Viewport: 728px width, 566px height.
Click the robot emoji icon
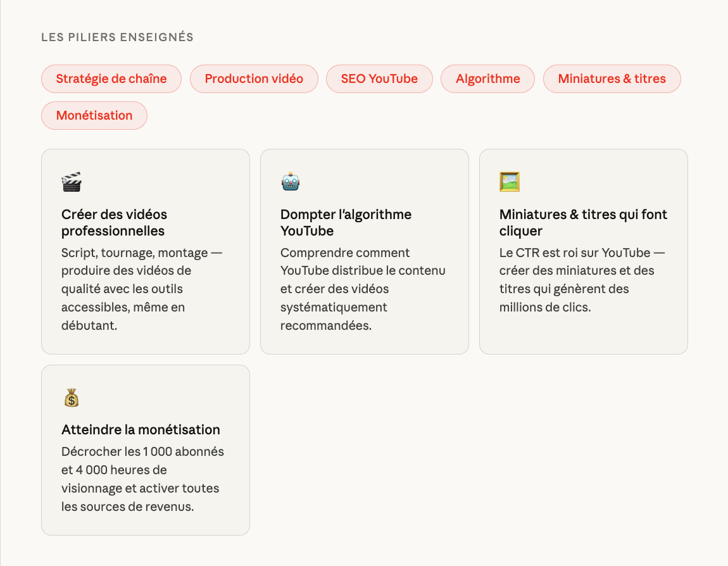(x=291, y=182)
